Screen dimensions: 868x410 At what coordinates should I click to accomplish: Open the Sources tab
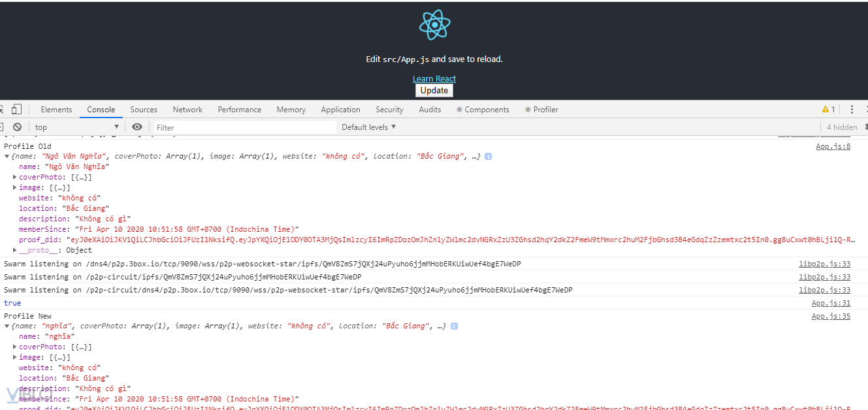tap(144, 110)
